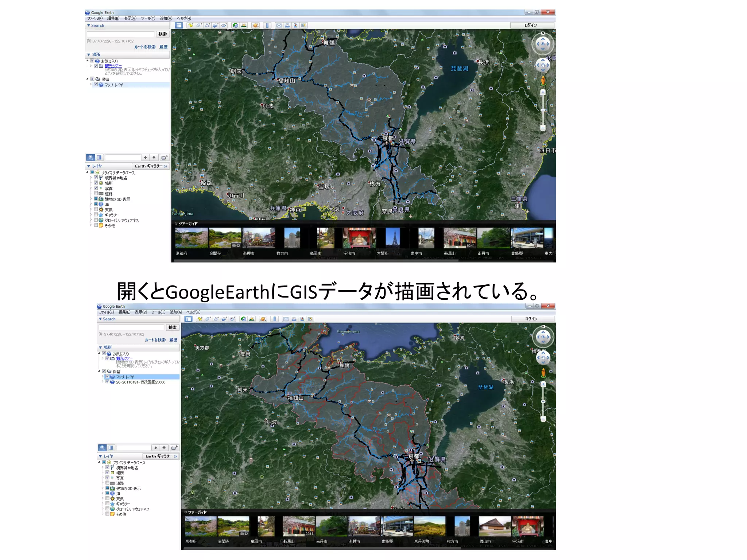Collapse Search panel in top window

pyautogui.click(x=89, y=26)
